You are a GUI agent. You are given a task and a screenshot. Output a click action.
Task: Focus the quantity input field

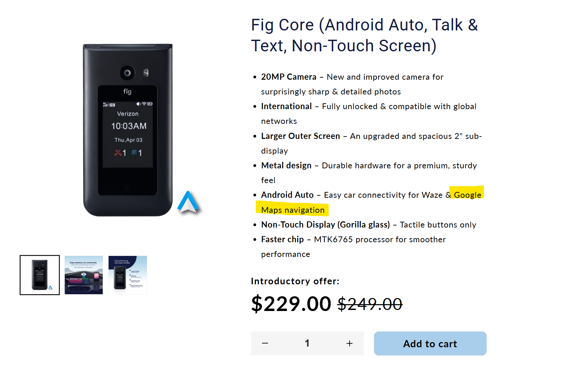click(x=307, y=343)
